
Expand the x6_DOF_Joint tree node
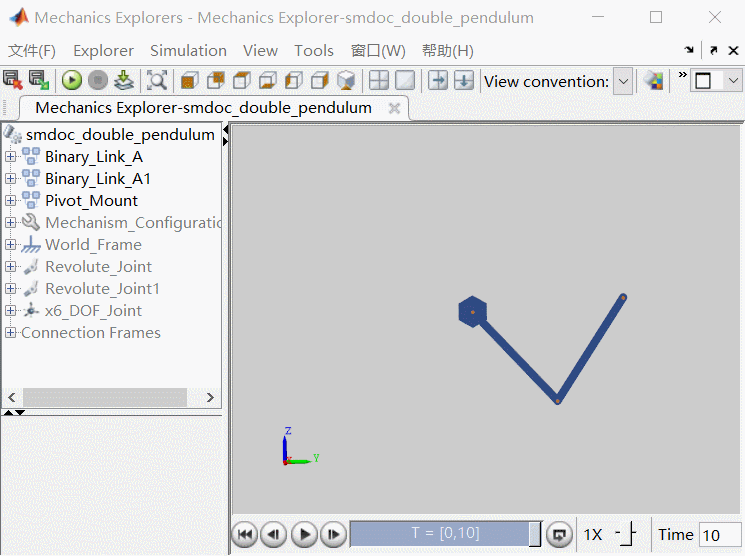pyautogui.click(x=10, y=310)
